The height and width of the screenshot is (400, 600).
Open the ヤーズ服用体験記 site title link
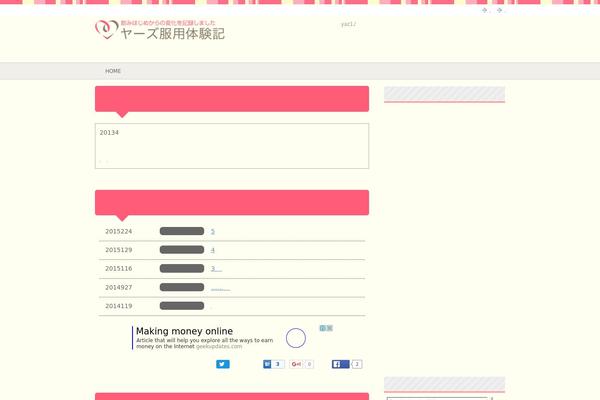(173, 34)
